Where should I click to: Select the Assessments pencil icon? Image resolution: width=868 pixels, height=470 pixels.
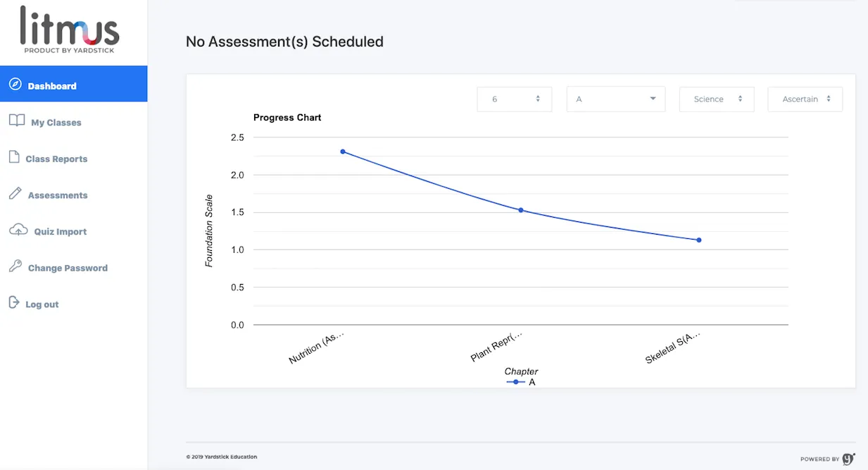[14, 194]
